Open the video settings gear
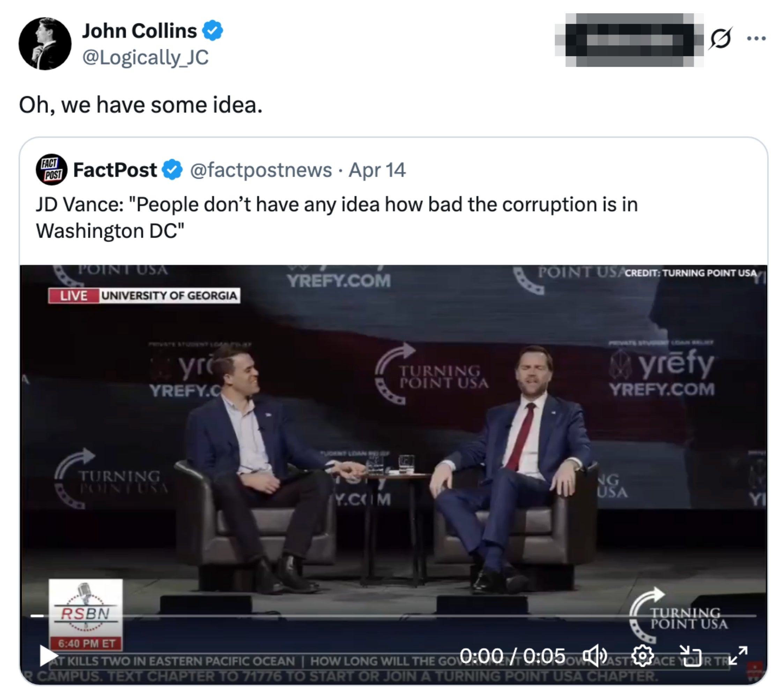The image size is (784, 698). 643,656
